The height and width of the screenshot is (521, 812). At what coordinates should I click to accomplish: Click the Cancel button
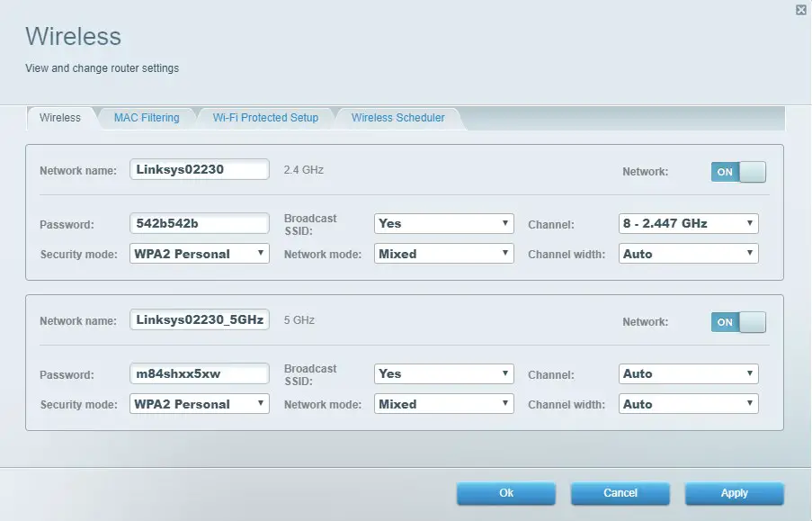[620, 493]
